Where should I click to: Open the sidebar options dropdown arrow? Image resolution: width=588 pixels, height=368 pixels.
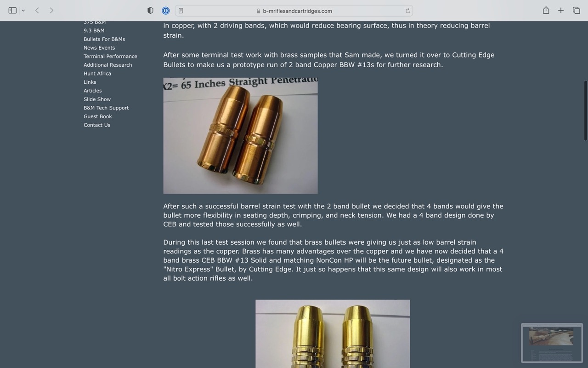(23, 11)
